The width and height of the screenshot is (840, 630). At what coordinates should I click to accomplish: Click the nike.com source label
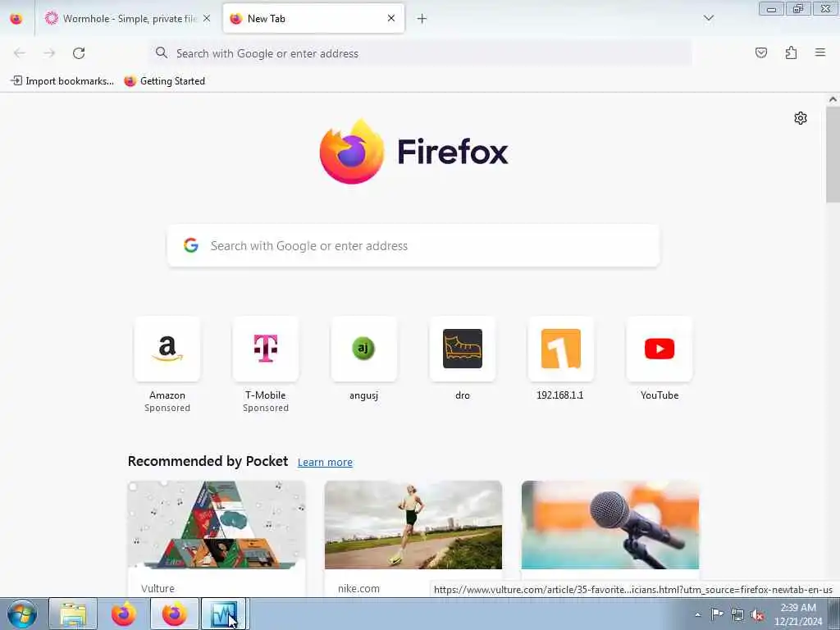[358, 588]
